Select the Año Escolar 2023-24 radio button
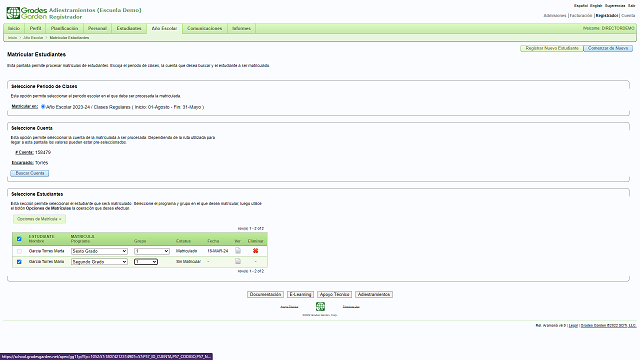 pyautogui.click(x=43, y=107)
